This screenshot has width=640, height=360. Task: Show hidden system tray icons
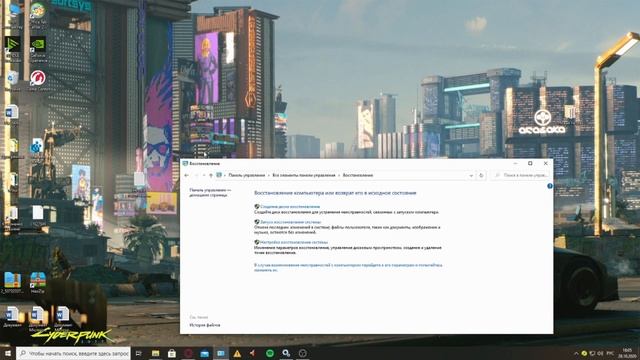click(576, 353)
